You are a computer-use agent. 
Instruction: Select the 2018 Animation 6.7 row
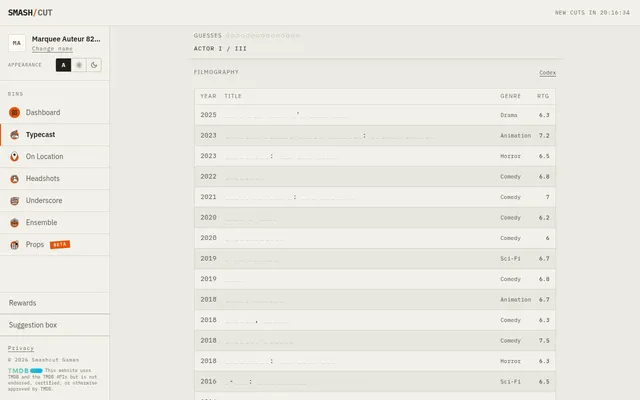(x=375, y=299)
